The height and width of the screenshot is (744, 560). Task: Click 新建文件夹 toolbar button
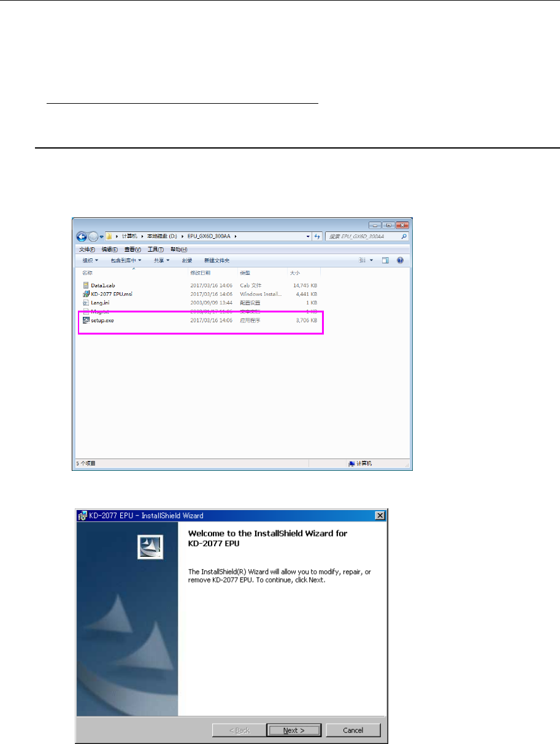click(x=217, y=260)
